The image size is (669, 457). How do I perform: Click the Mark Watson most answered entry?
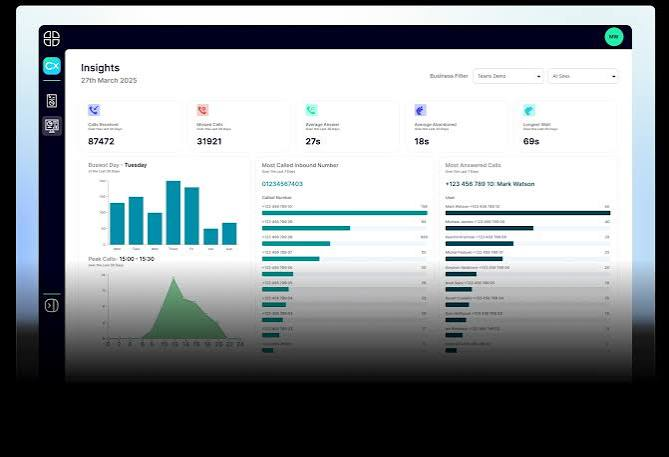490,184
